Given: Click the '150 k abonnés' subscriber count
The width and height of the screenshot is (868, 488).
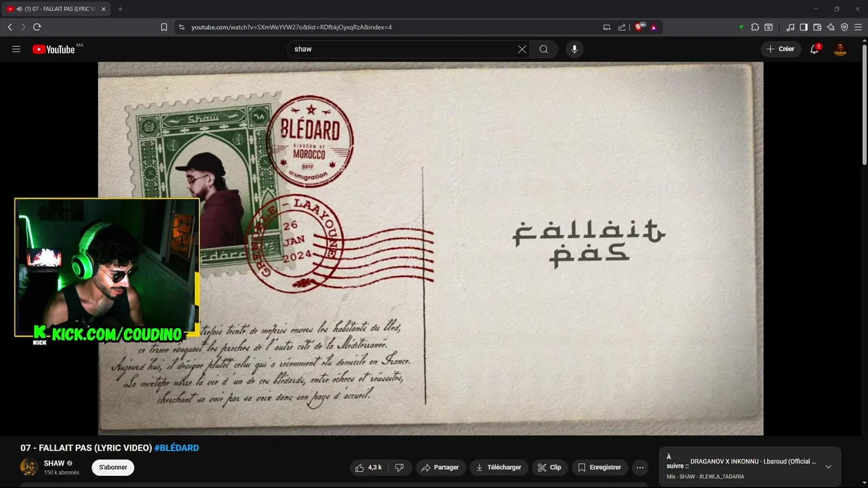Looking at the screenshot, I should pos(62,472).
